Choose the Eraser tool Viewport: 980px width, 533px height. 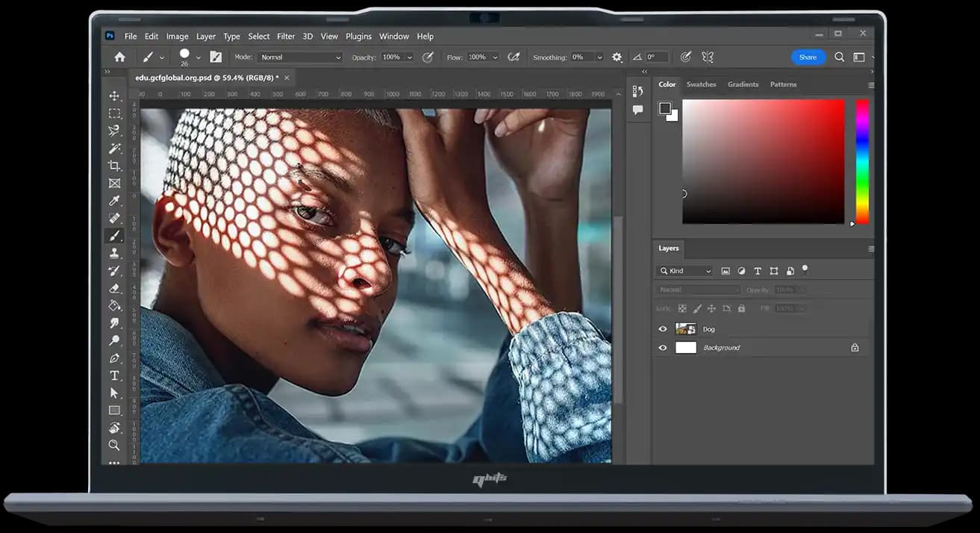pyautogui.click(x=114, y=288)
